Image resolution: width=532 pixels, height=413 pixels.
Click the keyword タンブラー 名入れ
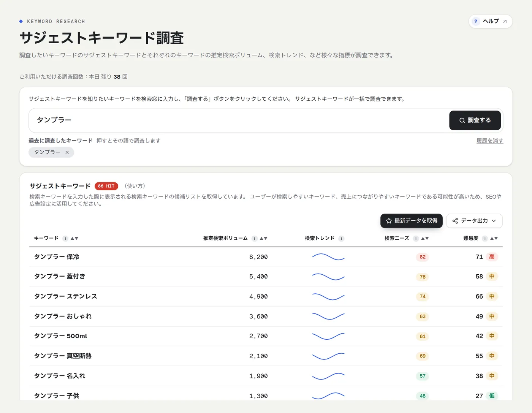click(x=60, y=376)
